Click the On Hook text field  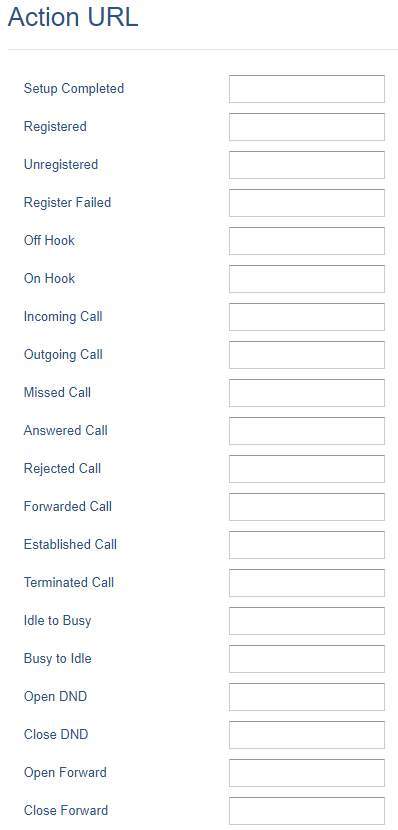click(307, 279)
